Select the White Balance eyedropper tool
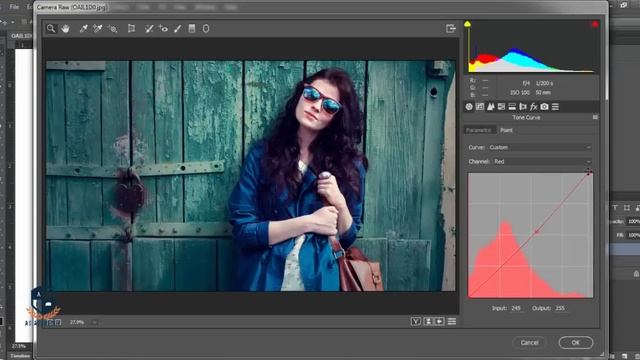 click(83, 29)
